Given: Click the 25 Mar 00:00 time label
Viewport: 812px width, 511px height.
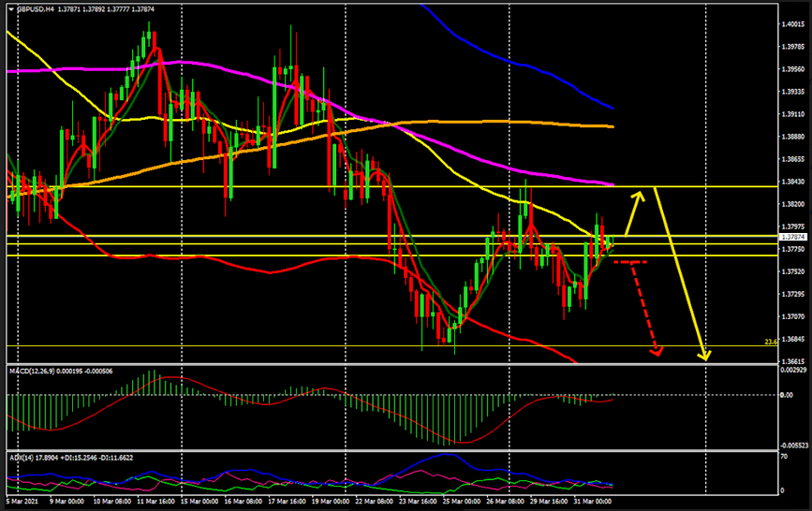Looking at the screenshot, I should (462, 502).
